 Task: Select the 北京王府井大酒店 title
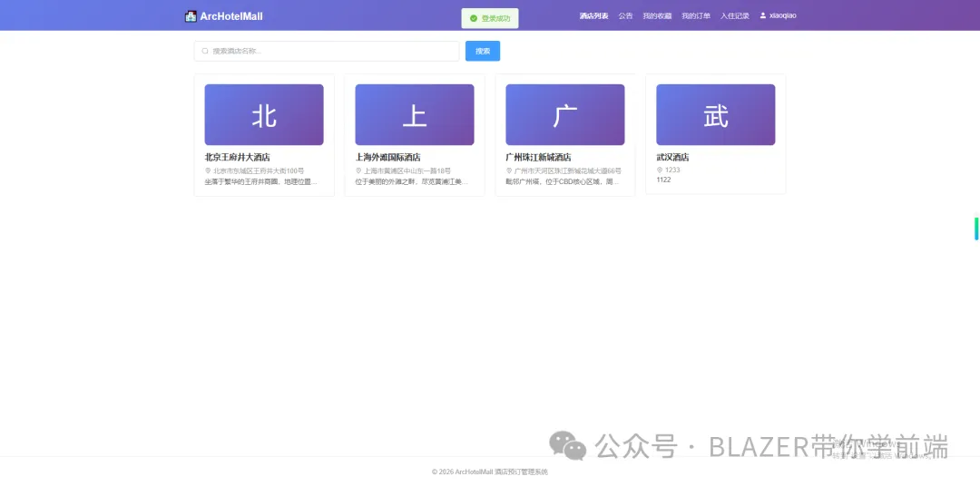[x=238, y=158]
